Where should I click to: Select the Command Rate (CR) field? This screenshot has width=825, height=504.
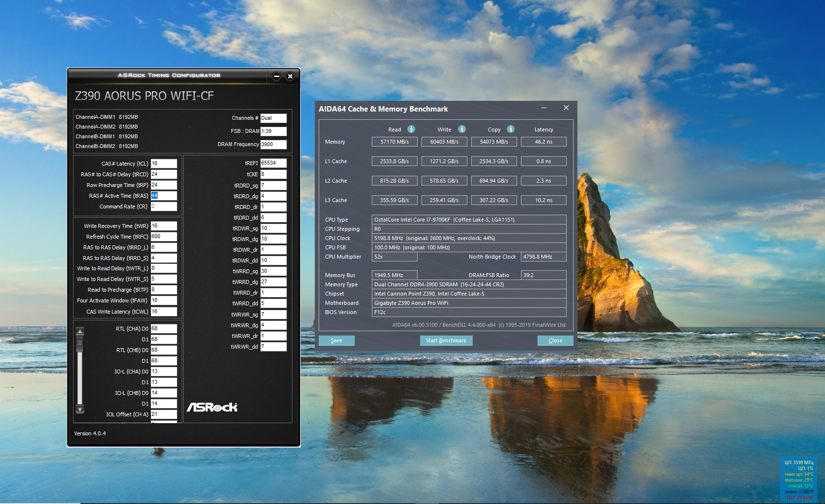click(x=164, y=206)
